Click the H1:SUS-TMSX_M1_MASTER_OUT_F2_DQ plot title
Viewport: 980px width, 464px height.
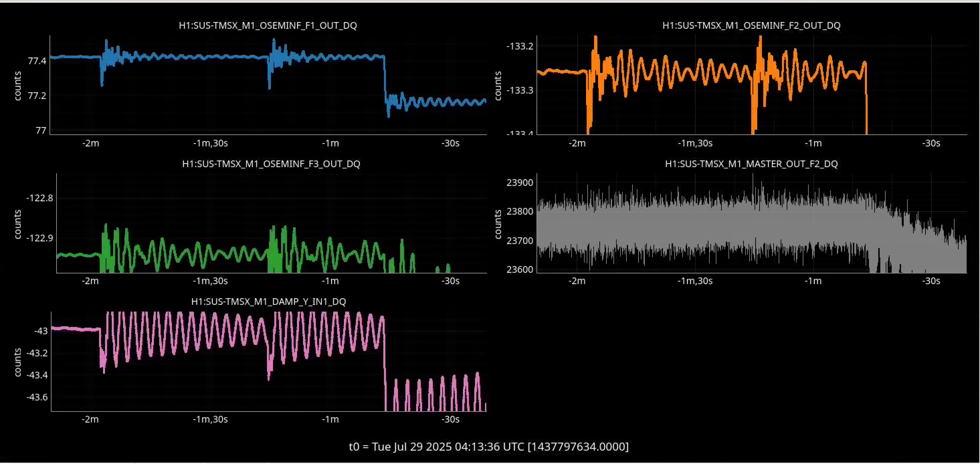[x=751, y=164]
